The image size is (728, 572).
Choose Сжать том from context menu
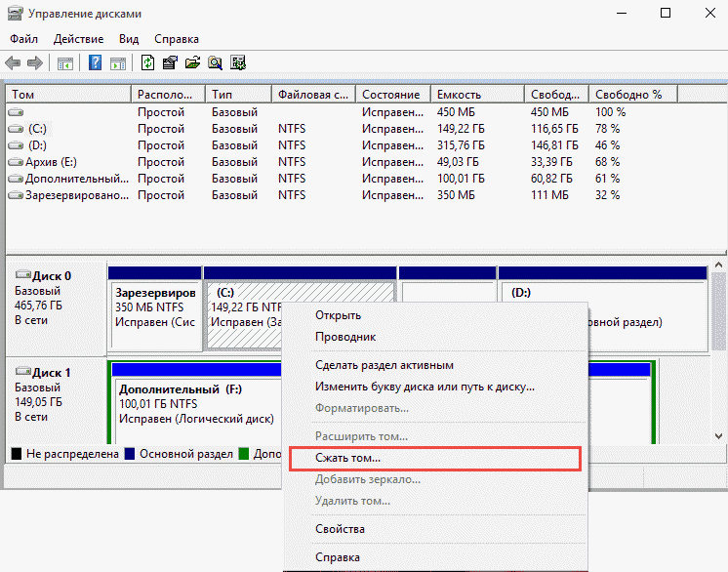pos(348,458)
